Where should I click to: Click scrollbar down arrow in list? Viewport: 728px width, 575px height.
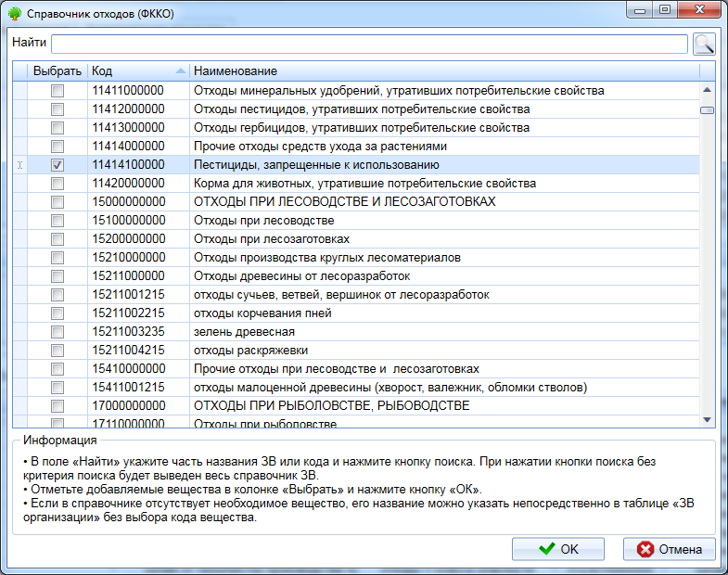[x=707, y=419]
